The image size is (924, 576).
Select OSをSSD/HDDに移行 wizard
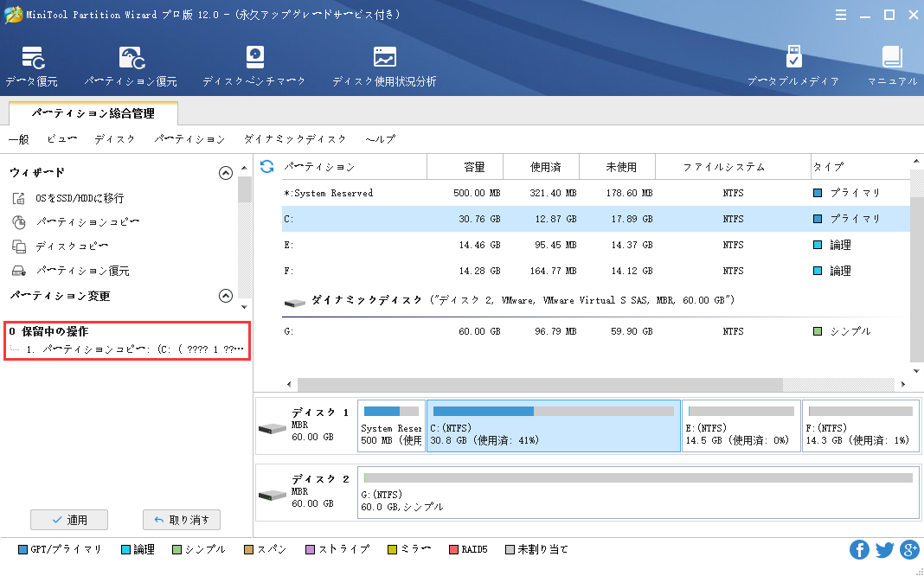tap(80, 198)
